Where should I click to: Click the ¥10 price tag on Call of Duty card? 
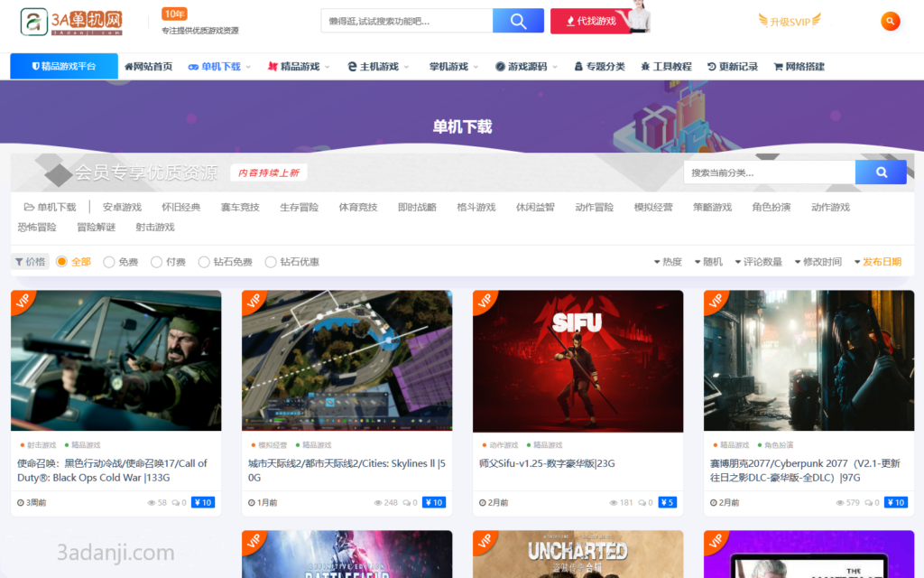[203, 502]
